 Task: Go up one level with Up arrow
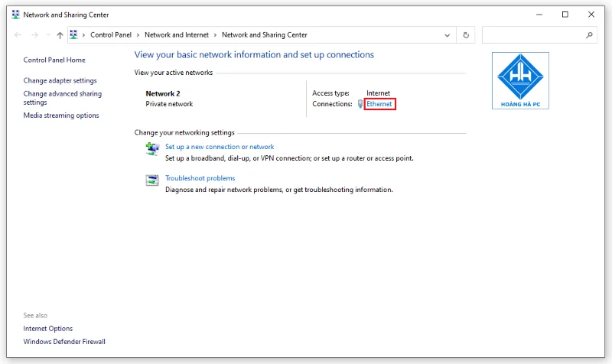60,35
